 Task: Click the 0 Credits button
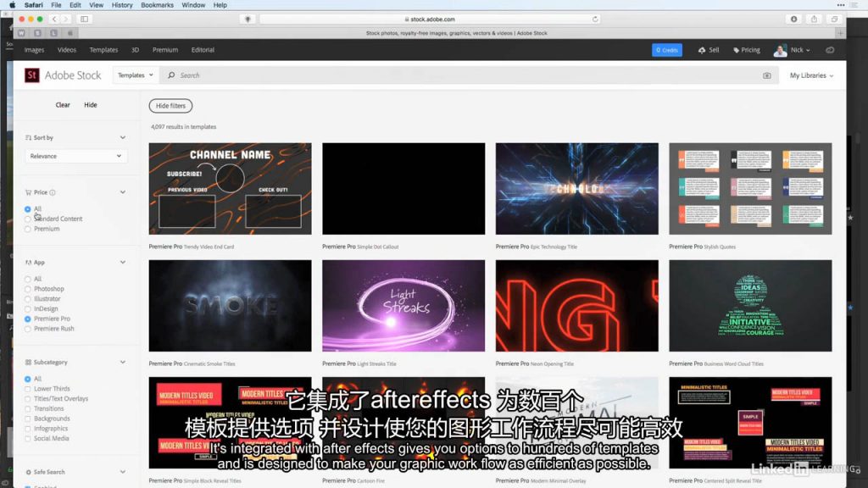pyautogui.click(x=666, y=50)
